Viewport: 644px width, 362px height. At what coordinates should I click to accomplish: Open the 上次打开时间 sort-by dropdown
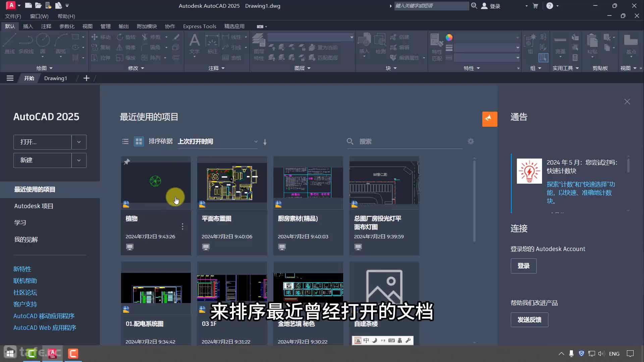click(218, 141)
